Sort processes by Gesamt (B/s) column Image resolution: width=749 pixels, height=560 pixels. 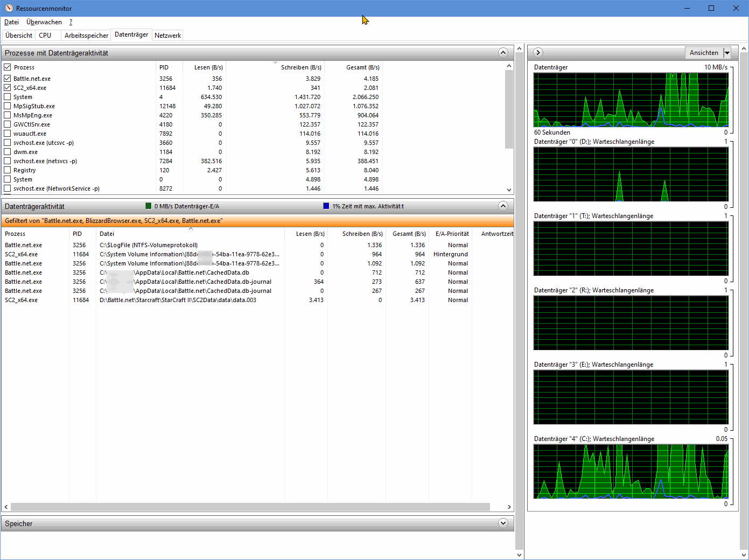click(x=353, y=67)
